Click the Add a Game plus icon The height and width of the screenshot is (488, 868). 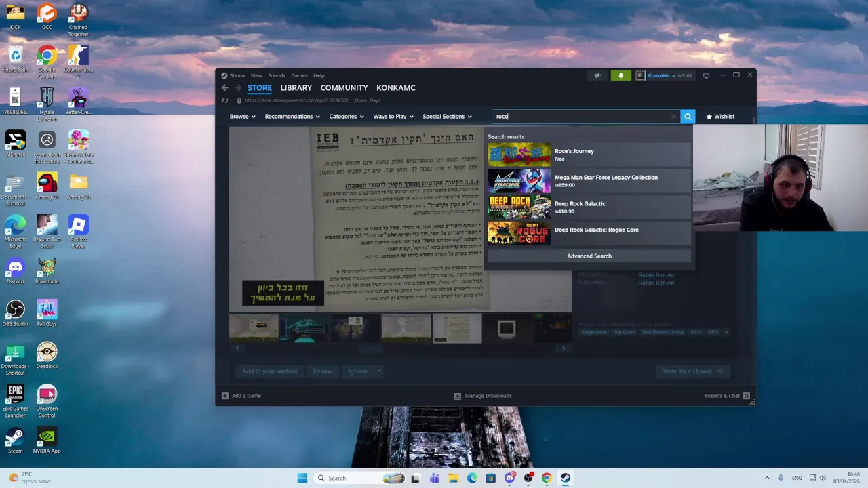(x=225, y=396)
